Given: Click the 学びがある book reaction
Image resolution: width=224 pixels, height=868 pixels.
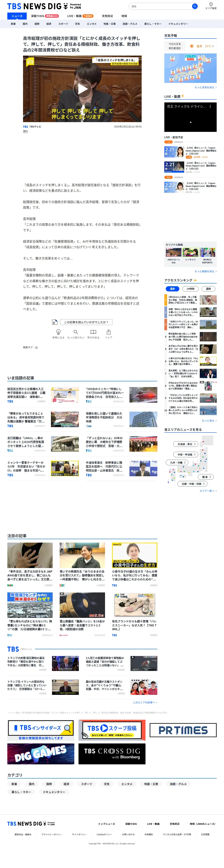Looking at the screenshot, I should [x=93, y=334].
